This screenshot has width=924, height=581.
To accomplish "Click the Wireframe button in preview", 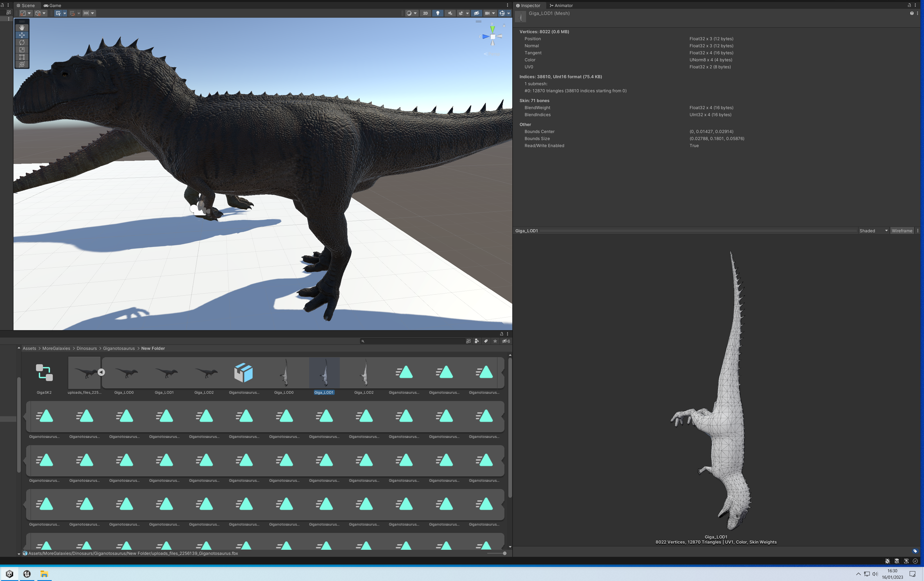I will 902,231.
